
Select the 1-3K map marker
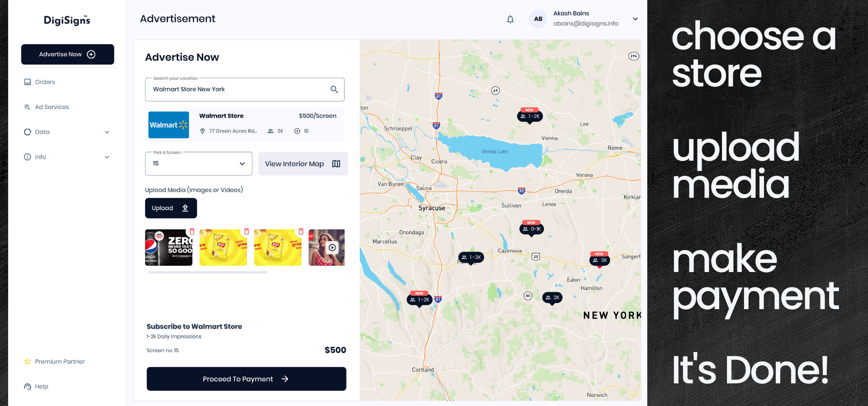471,257
